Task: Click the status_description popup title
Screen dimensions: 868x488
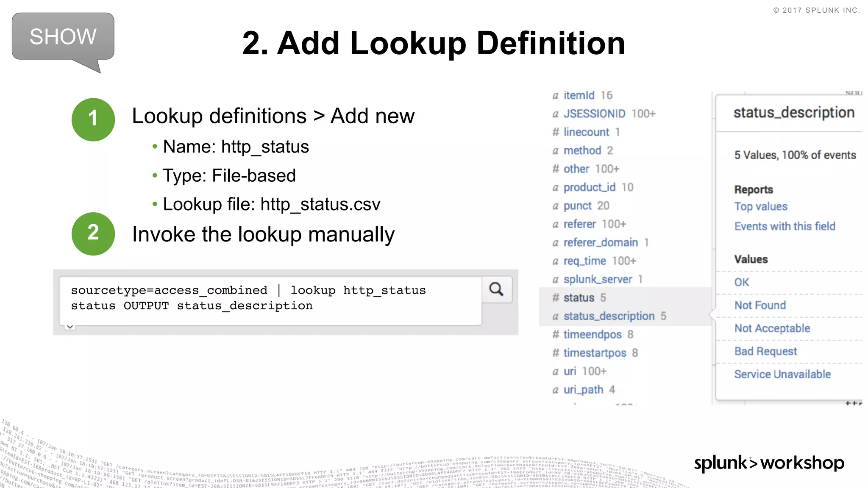Action: click(x=794, y=113)
